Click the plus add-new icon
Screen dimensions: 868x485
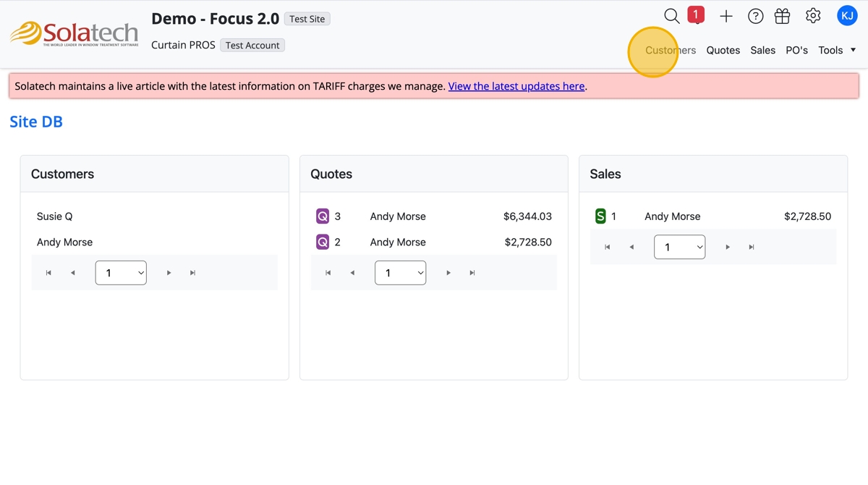pos(726,16)
